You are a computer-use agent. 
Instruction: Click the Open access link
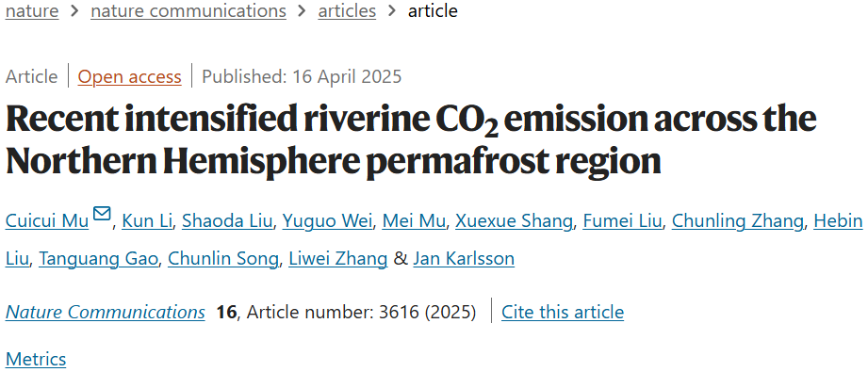(129, 76)
